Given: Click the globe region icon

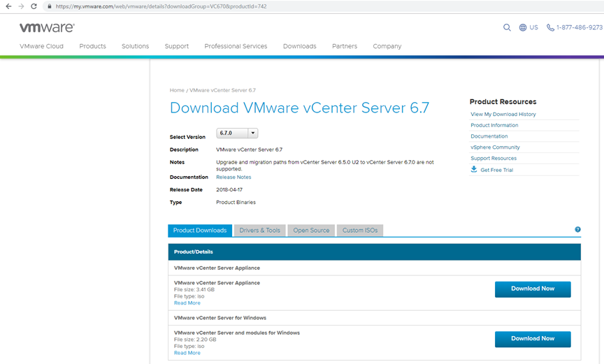Looking at the screenshot, I should tap(523, 27).
